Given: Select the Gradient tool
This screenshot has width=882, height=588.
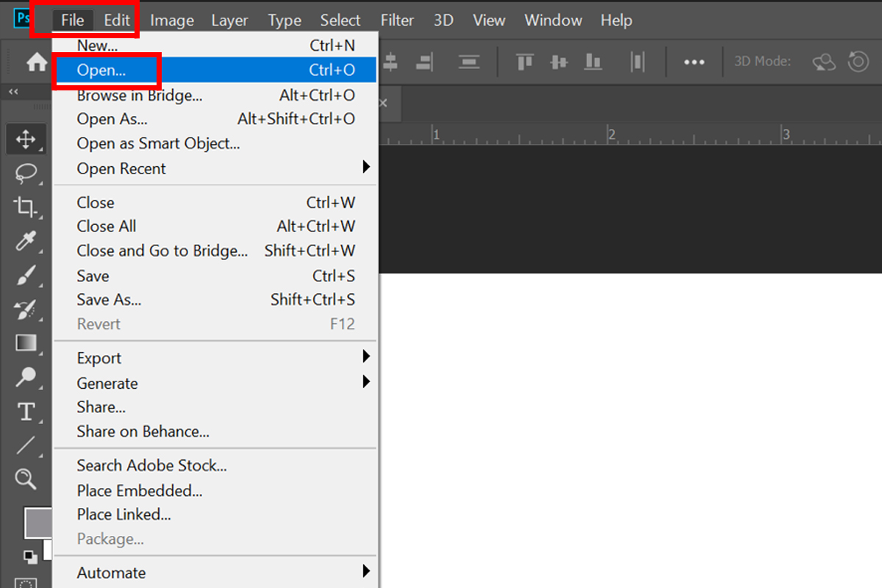Looking at the screenshot, I should coord(26,343).
